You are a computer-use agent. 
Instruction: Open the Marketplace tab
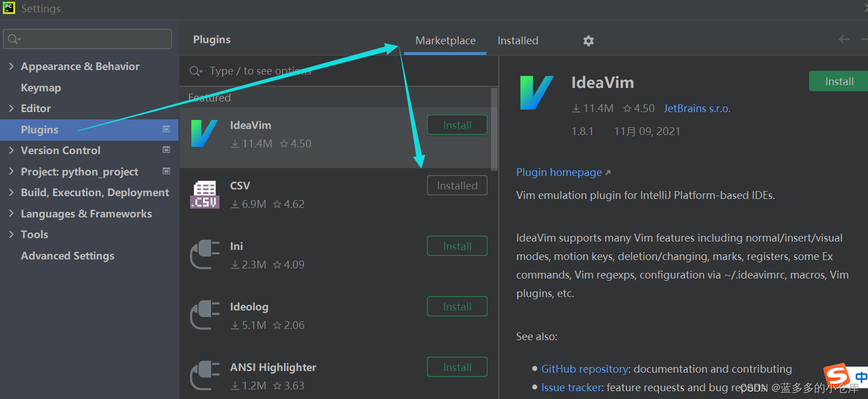click(x=445, y=41)
